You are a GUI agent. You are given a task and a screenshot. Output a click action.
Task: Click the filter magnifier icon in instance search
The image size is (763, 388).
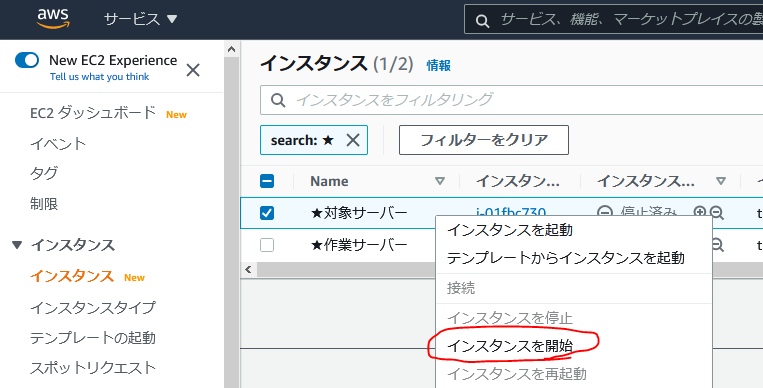[x=278, y=100]
